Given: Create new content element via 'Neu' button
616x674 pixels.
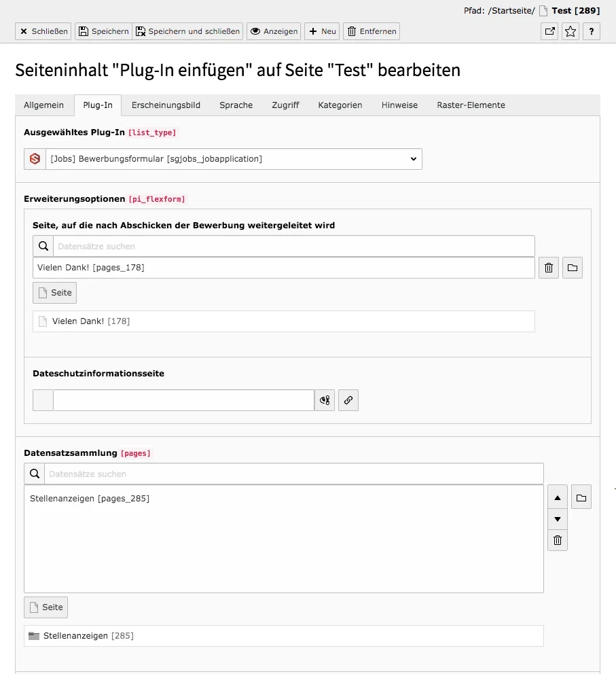Looking at the screenshot, I should [321, 31].
